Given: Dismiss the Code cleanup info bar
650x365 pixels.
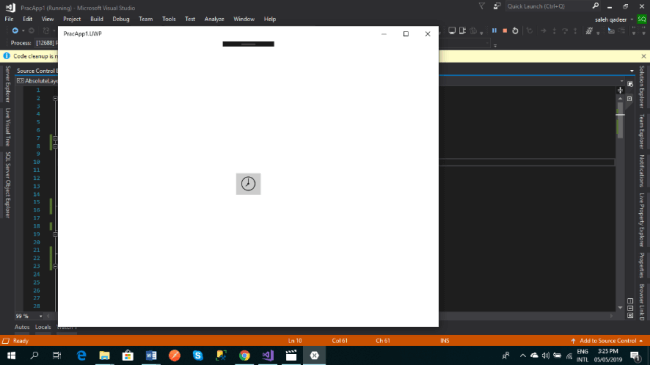Looking at the screenshot, I should (x=643, y=56).
